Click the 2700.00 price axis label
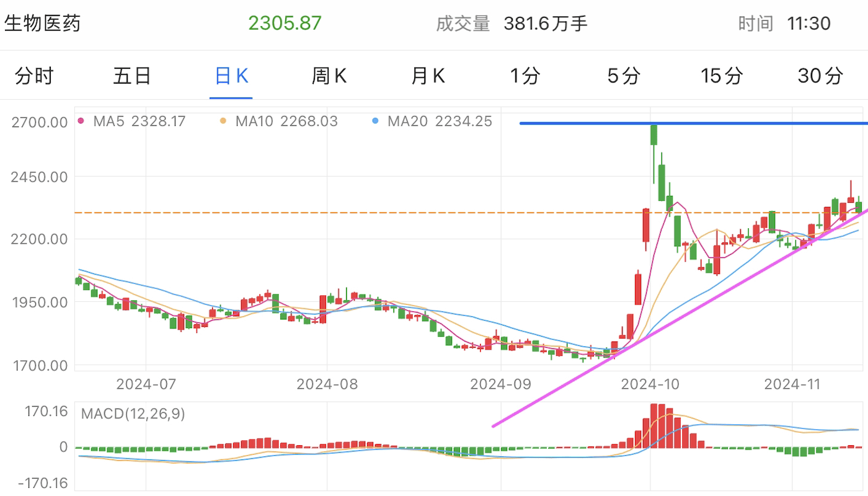 pos(39,122)
